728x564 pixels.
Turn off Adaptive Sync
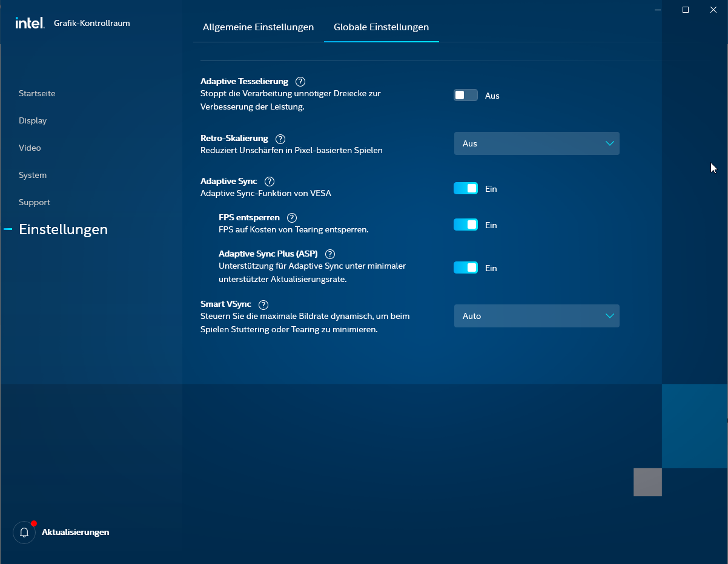(x=465, y=188)
